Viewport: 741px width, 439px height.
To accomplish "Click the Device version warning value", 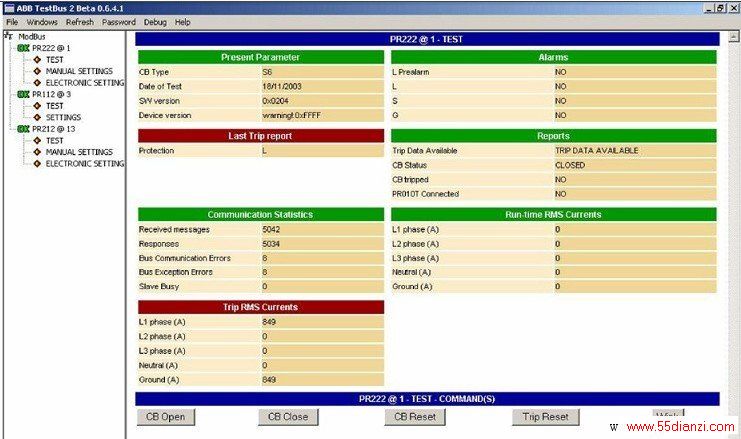I will coord(292,115).
